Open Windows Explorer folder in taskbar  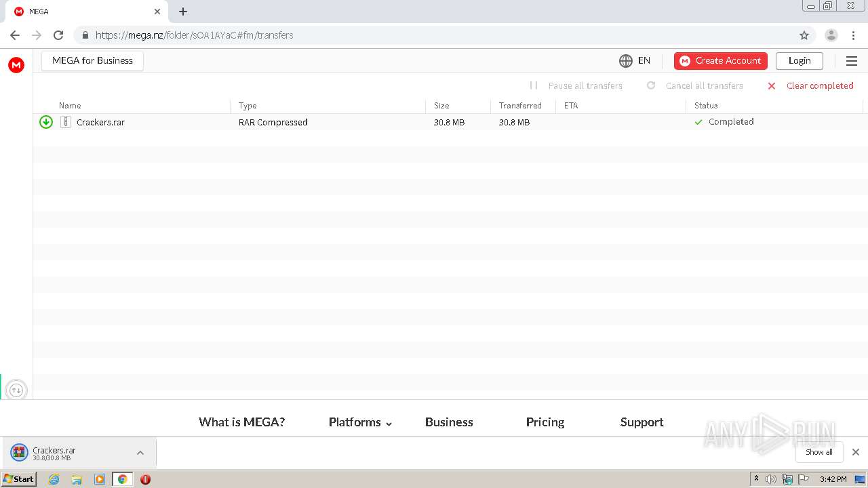point(77,479)
